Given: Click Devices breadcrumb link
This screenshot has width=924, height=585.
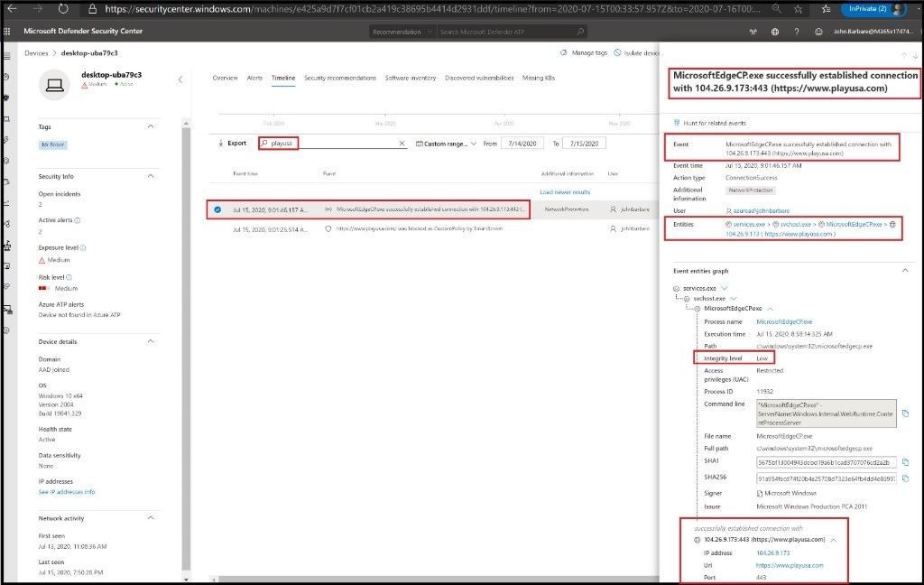Looking at the screenshot, I should click(x=36, y=53).
